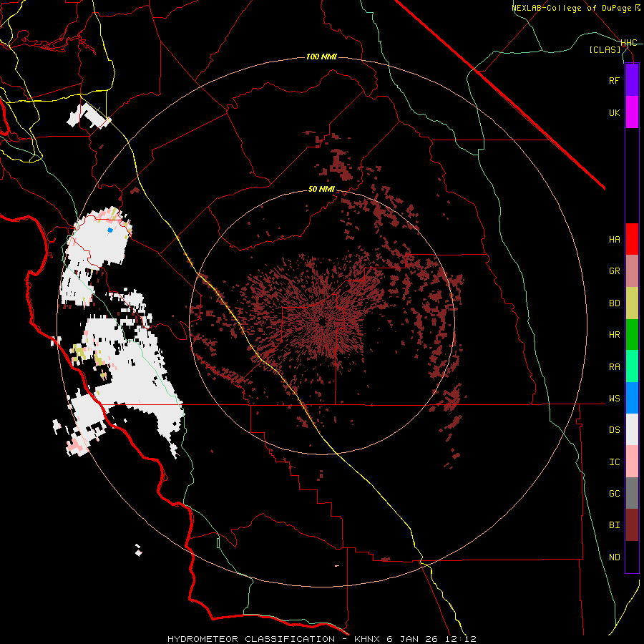644x644 pixels.
Task: Click the 50 NMI range ring label
Action: (321, 190)
